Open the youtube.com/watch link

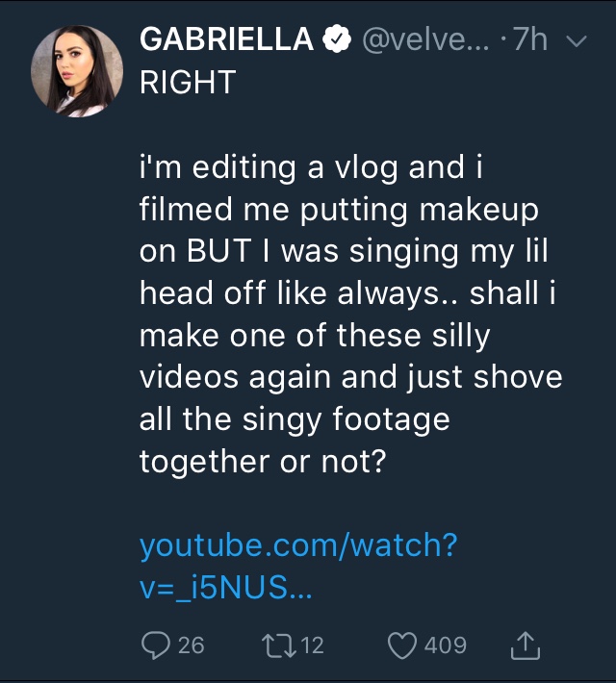(x=297, y=546)
